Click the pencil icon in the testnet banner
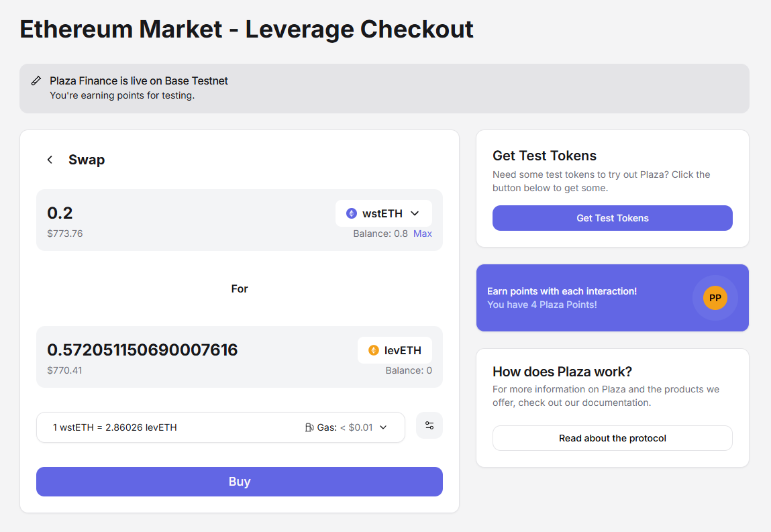The width and height of the screenshot is (771, 532). pyautogui.click(x=36, y=81)
